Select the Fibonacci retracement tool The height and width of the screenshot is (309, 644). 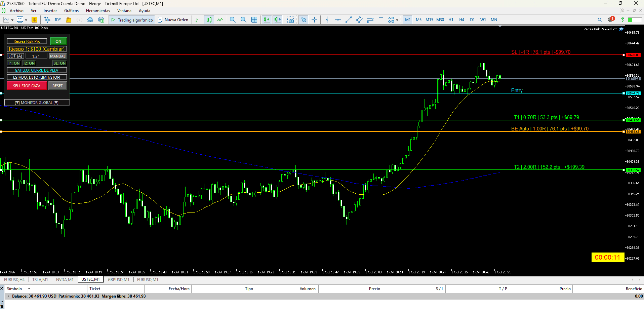click(x=370, y=20)
